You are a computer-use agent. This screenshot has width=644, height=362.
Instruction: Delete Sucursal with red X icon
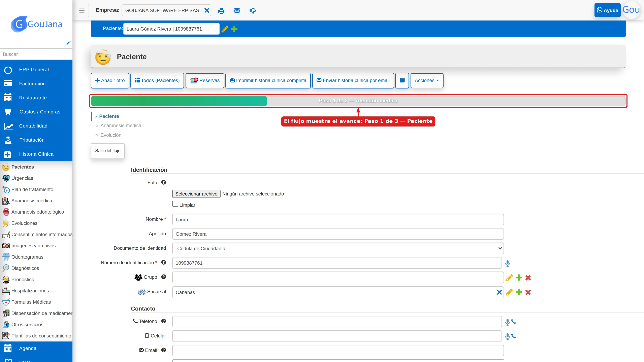point(528,292)
